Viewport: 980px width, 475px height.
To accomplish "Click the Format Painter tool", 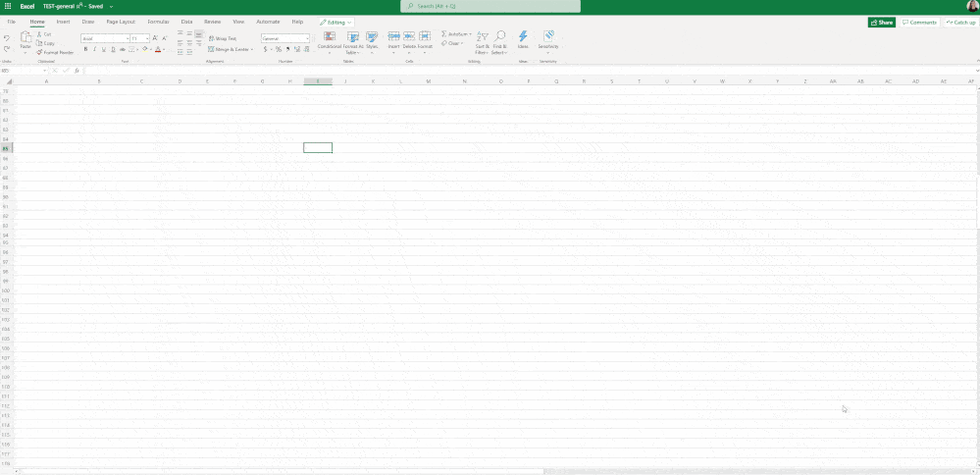I will 57,52.
